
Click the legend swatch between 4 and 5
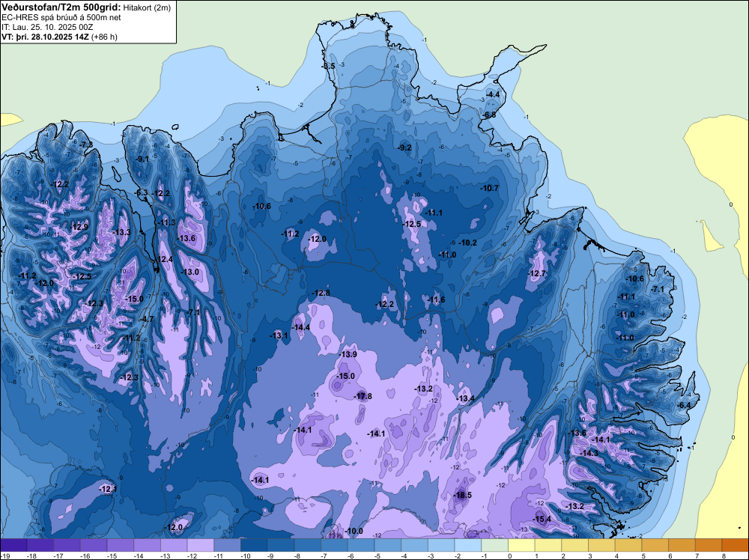tap(628, 545)
